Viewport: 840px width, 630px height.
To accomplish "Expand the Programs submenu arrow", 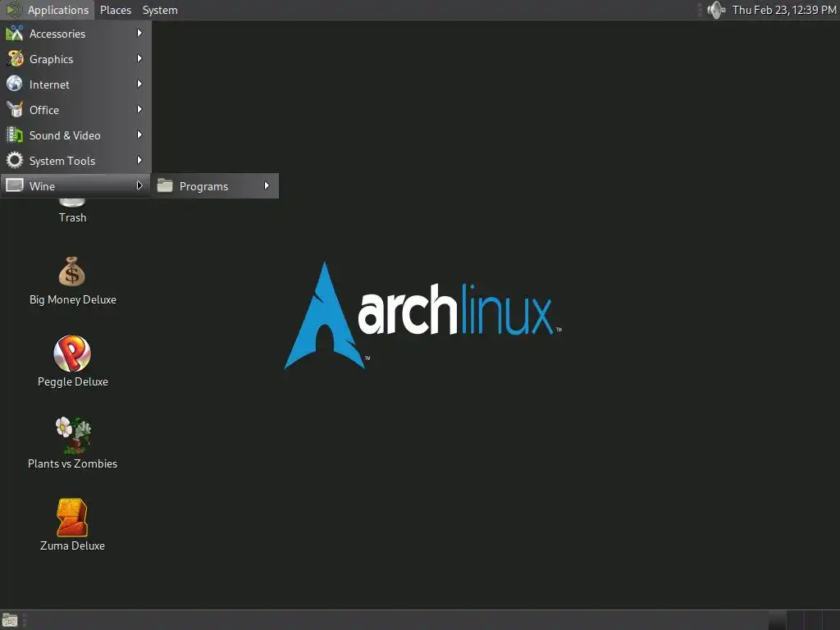I will click(267, 185).
